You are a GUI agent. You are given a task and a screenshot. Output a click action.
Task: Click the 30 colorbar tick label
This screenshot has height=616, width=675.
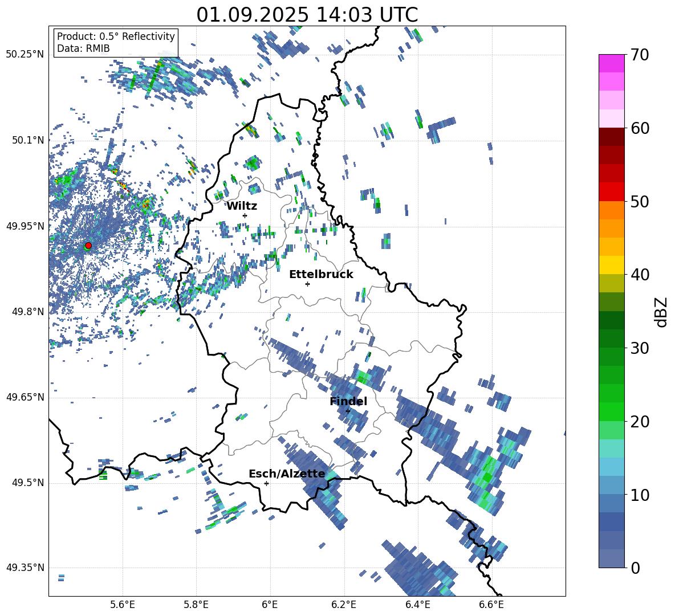click(640, 348)
